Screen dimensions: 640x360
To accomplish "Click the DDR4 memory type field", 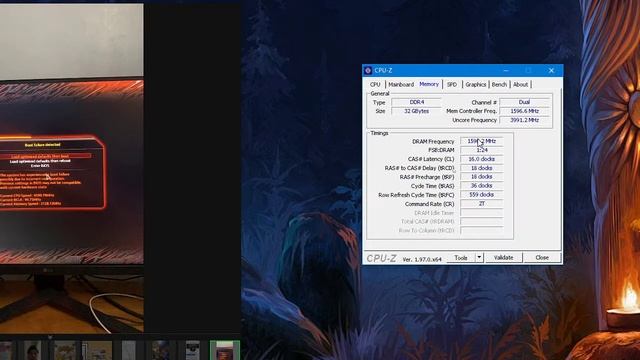I will [x=416, y=102].
